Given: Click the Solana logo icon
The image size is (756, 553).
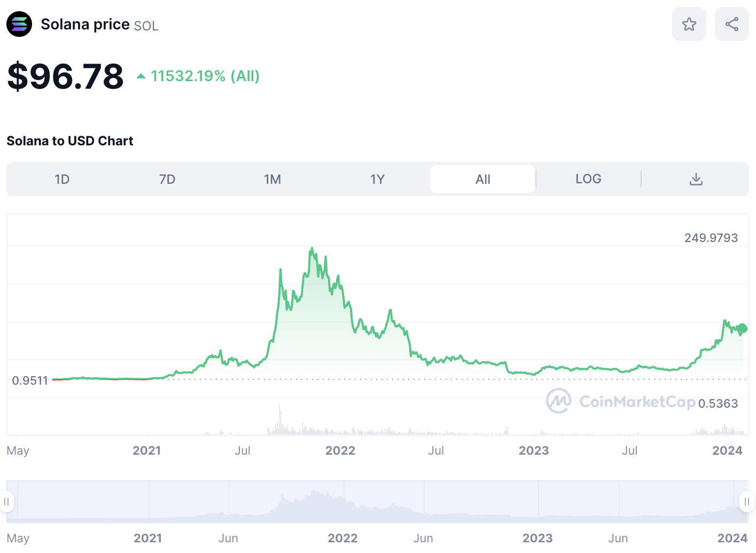Looking at the screenshot, I should click(19, 24).
